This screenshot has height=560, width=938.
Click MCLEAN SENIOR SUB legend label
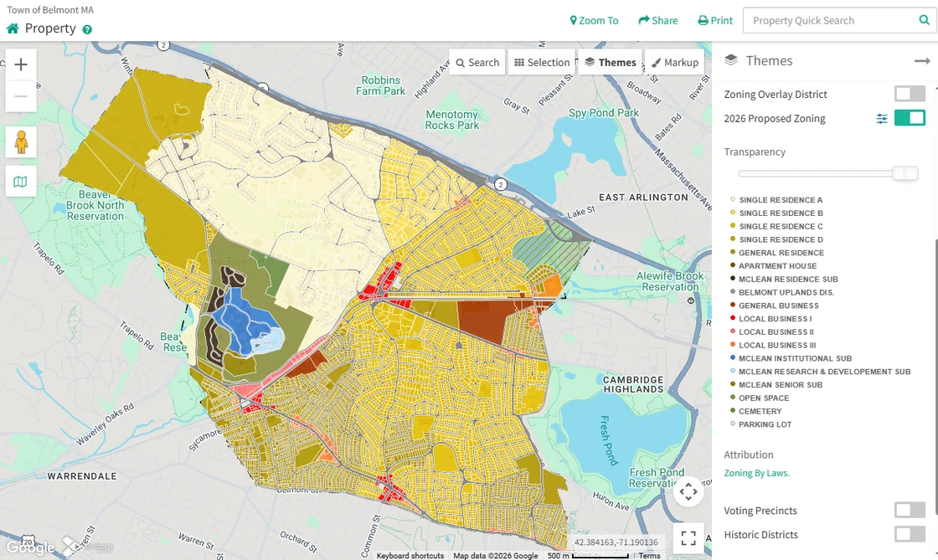click(x=781, y=384)
